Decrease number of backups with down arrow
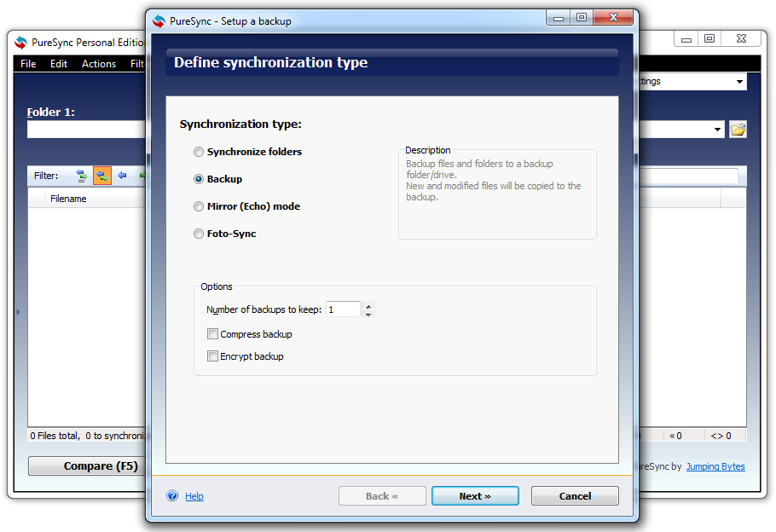The width and height of the screenshot is (776, 532). (x=368, y=314)
